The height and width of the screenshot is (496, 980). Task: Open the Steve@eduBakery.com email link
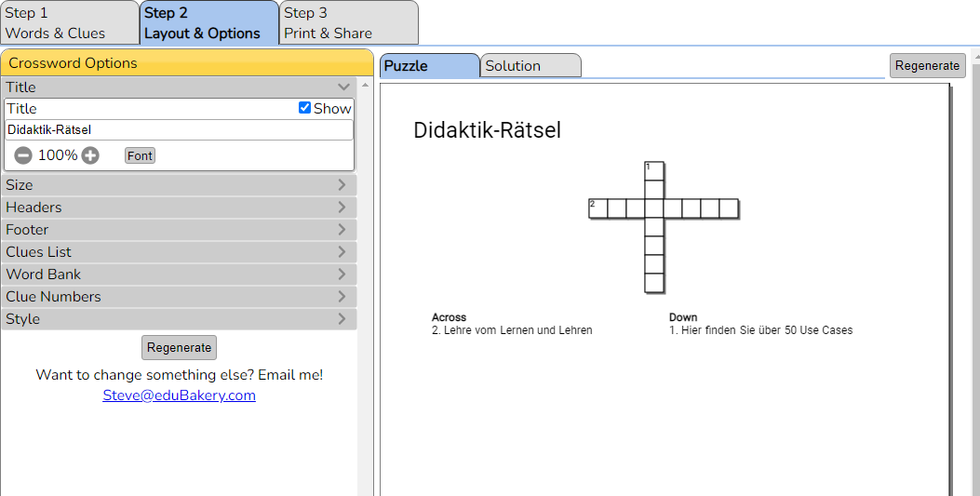[180, 395]
